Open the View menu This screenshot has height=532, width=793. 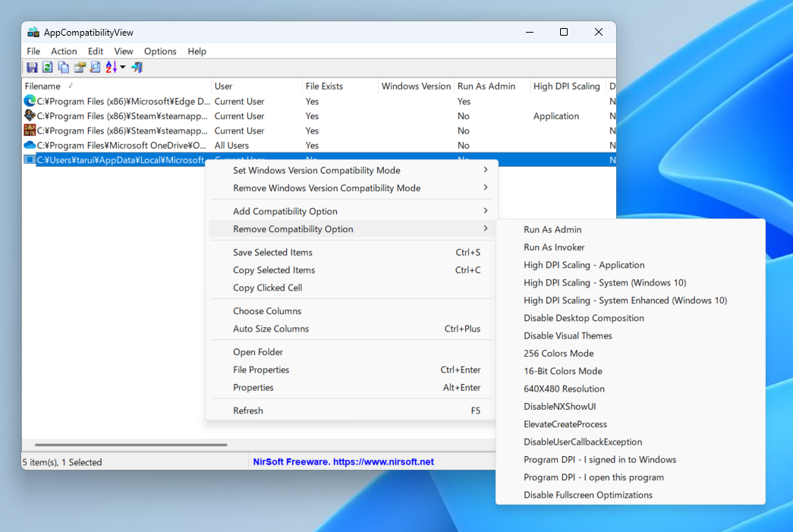click(x=124, y=51)
